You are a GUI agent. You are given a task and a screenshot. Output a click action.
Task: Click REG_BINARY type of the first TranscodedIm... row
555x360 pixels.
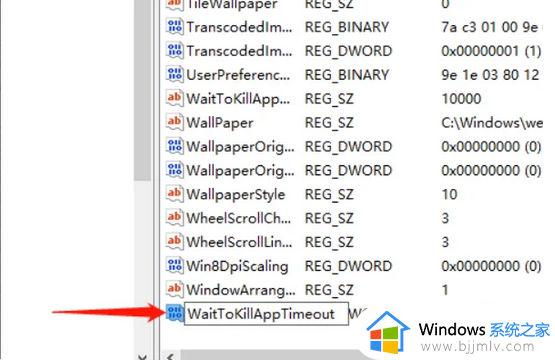click(x=347, y=27)
